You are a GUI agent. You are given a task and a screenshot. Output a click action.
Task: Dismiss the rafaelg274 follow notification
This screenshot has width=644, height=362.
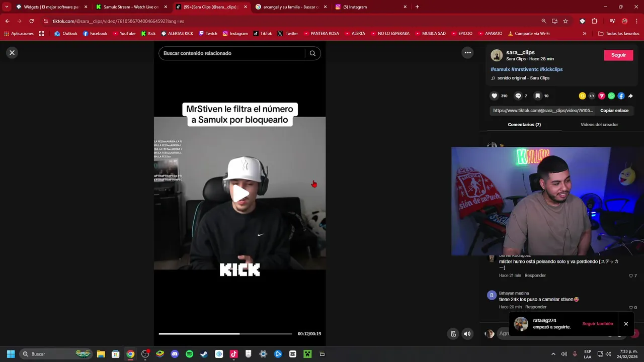pos(626,324)
